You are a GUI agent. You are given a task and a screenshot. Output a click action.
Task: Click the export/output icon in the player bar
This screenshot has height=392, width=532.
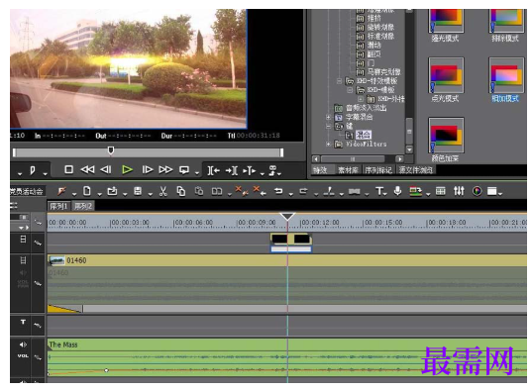click(273, 170)
